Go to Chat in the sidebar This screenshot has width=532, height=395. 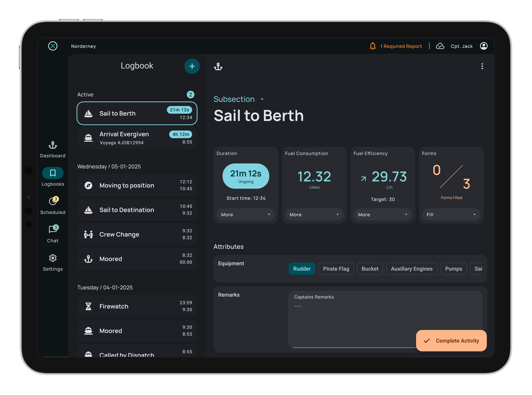53,234
